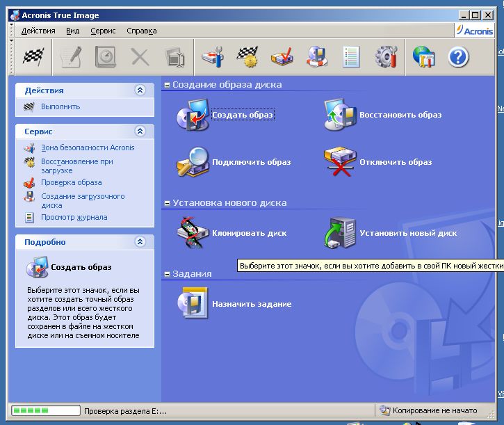
Task: Select the Отключить образ label
Action: coord(396,162)
